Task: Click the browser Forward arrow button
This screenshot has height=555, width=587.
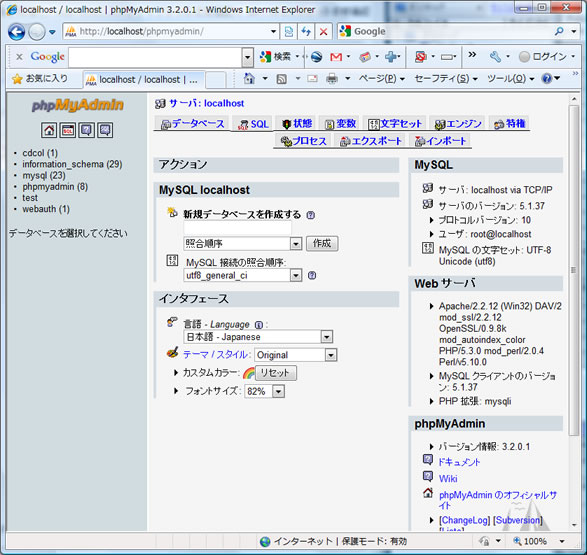Action: [36, 32]
